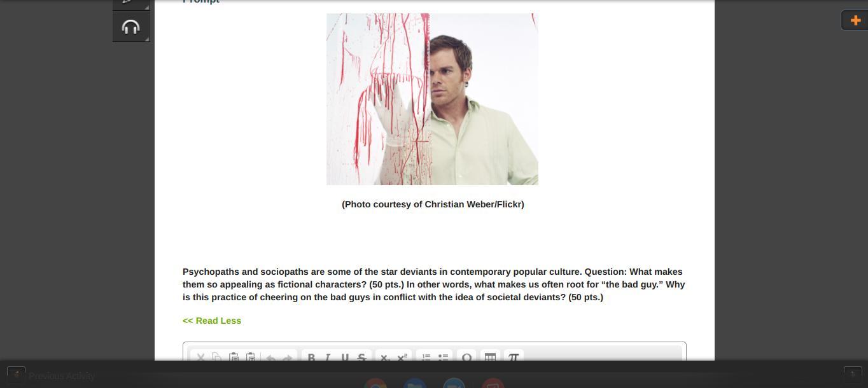Toggle italic formatting in the editor

(328, 357)
